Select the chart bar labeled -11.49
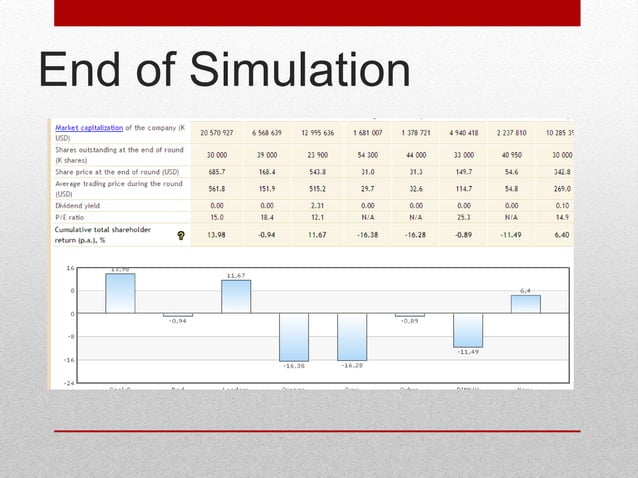The width and height of the screenshot is (638, 478). click(x=468, y=330)
